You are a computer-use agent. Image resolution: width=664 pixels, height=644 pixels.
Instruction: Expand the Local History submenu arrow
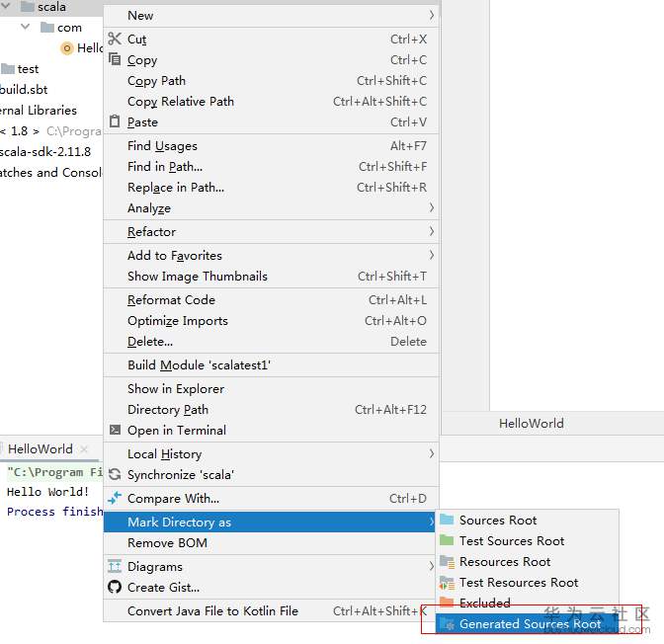(431, 453)
